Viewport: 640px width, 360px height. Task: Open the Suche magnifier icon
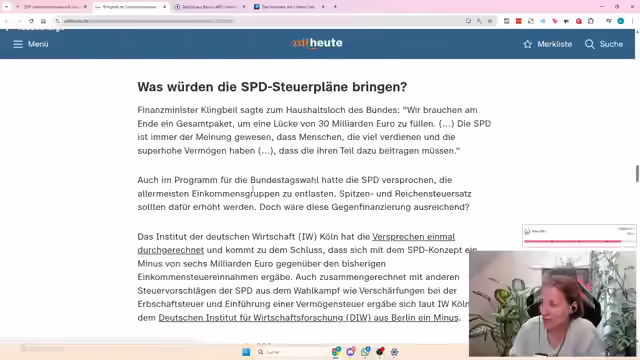coord(589,44)
